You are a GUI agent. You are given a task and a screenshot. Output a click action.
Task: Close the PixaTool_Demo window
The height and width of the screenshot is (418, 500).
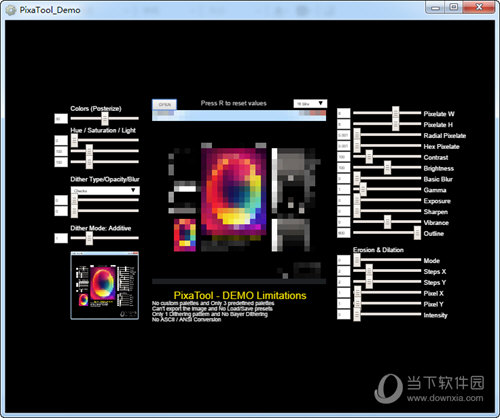(x=479, y=8)
